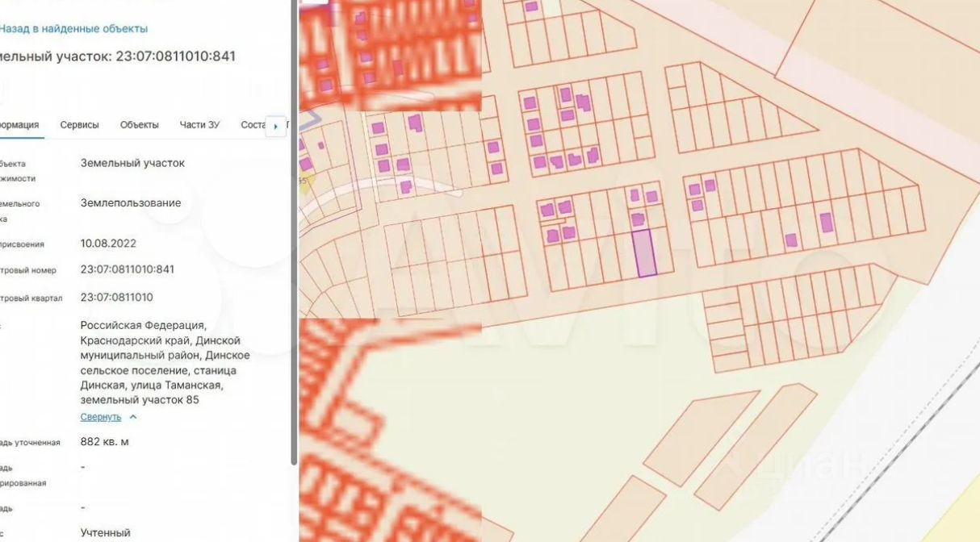Click the value Землепользование

coord(131,203)
